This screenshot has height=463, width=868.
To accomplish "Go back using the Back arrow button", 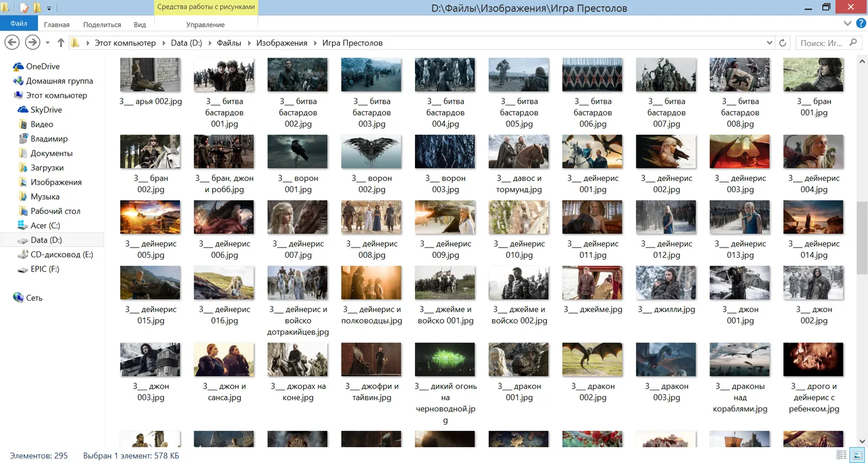I will pyautogui.click(x=12, y=42).
